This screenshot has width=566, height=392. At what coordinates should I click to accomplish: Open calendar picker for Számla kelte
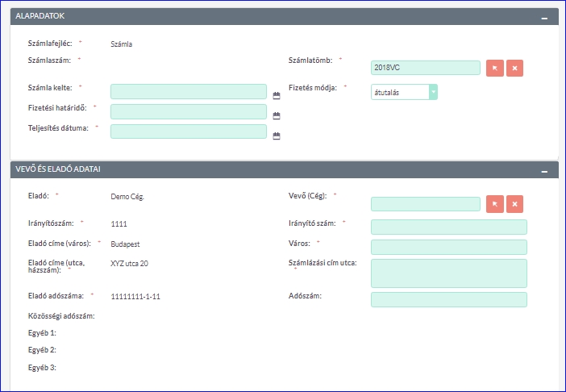click(276, 95)
